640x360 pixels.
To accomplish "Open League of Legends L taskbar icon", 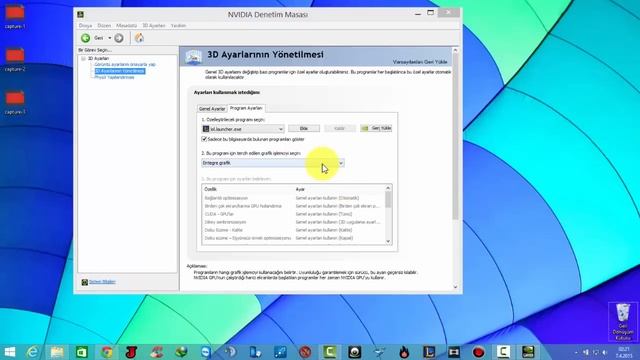I will [x=429, y=352].
